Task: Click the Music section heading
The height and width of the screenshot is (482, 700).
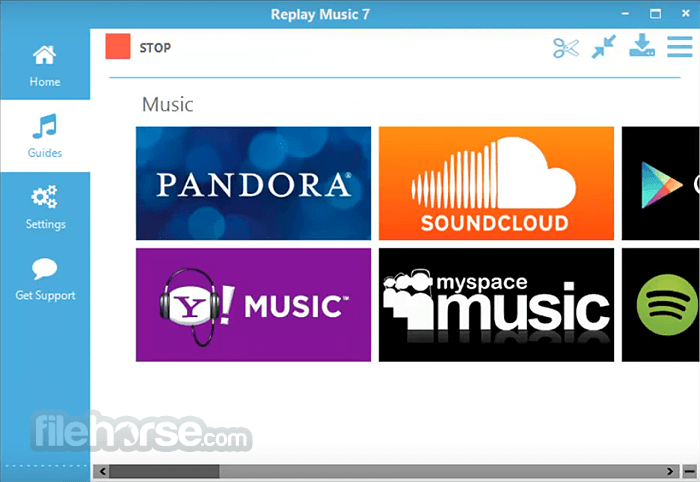Action: pyautogui.click(x=167, y=105)
